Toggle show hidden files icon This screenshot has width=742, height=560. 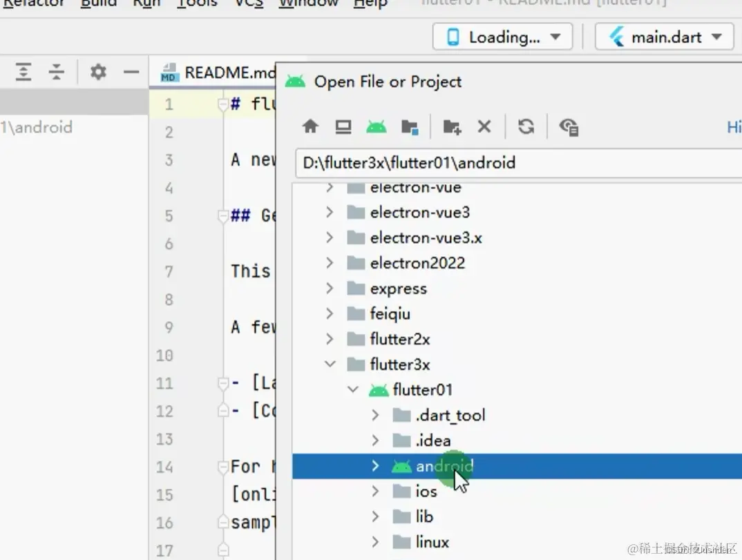pyautogui.click(x=569, y=127)
